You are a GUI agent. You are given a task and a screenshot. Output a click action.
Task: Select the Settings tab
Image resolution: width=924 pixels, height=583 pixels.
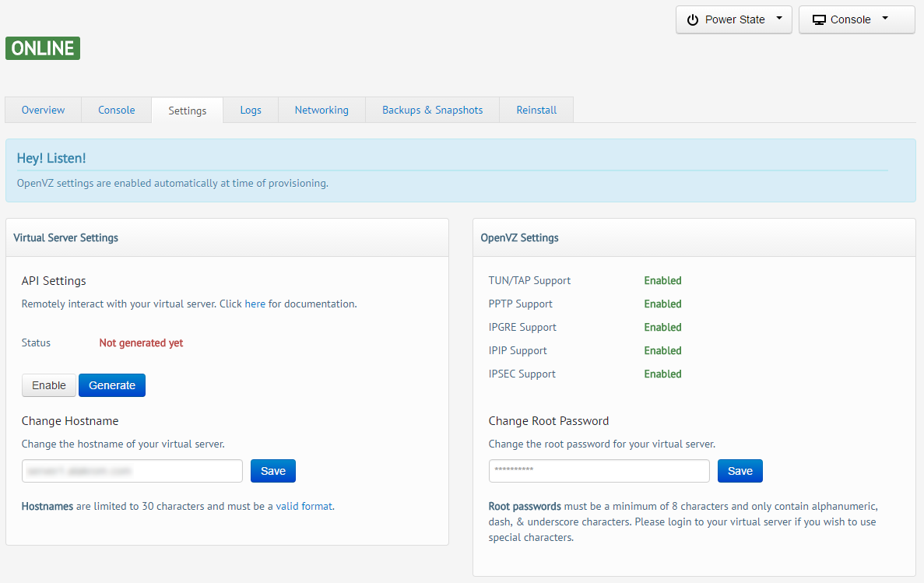tap(188, 111)
